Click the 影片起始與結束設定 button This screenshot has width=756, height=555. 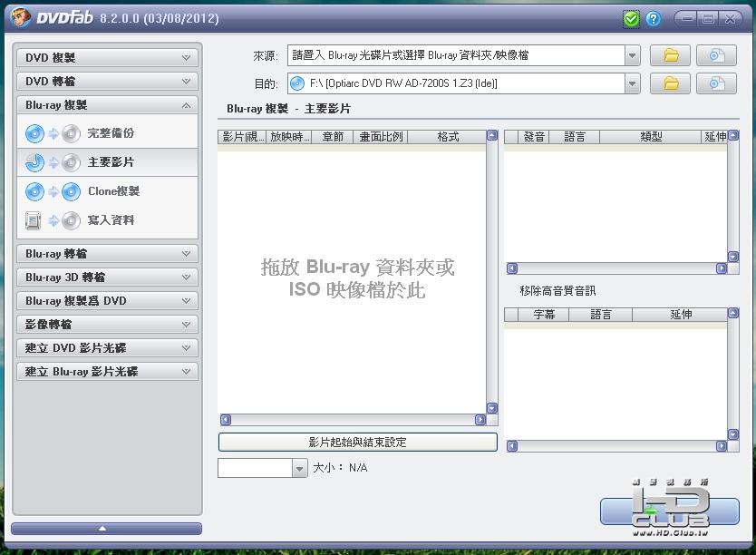coord(358,443)
